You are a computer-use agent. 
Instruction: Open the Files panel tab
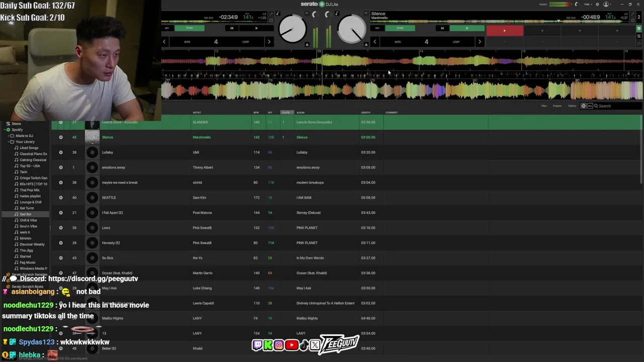544,106
